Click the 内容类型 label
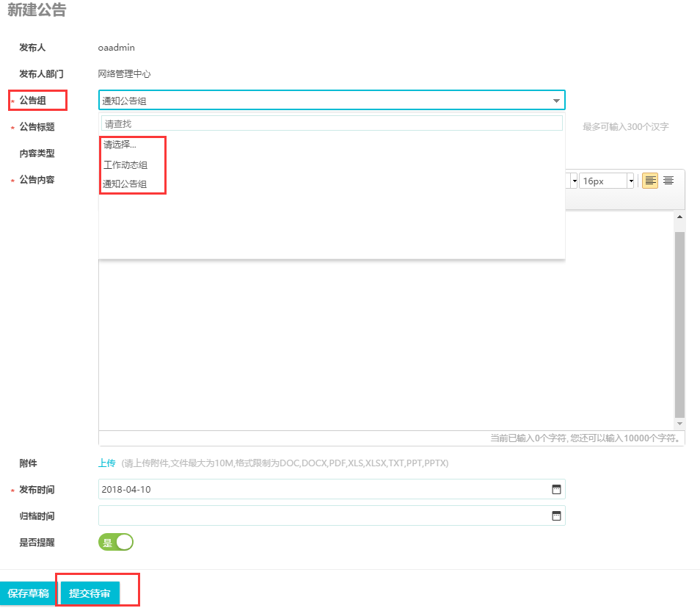 (37, 153)
